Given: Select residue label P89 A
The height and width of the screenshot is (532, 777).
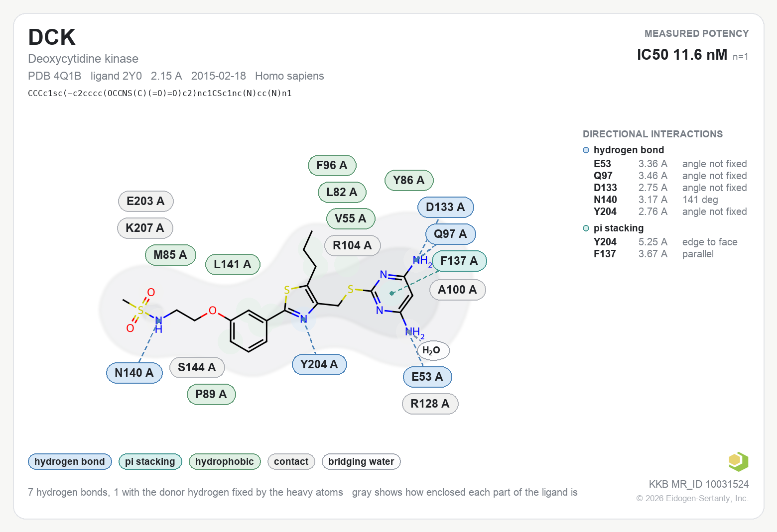Looking at the screenshot, I should pos(211,394).
